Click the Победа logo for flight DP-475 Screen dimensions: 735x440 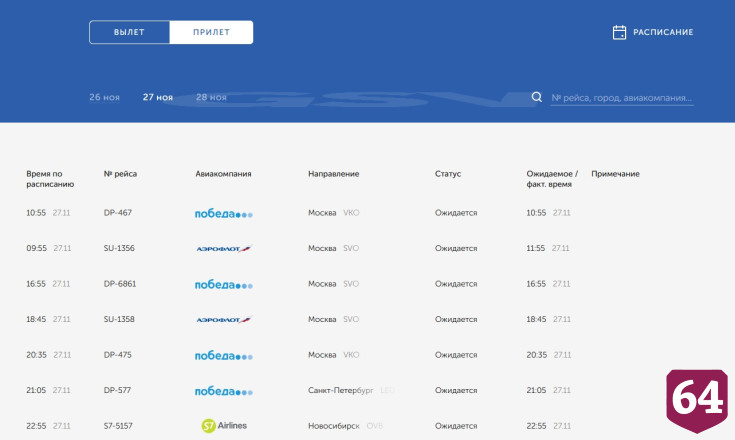(224, 356)
